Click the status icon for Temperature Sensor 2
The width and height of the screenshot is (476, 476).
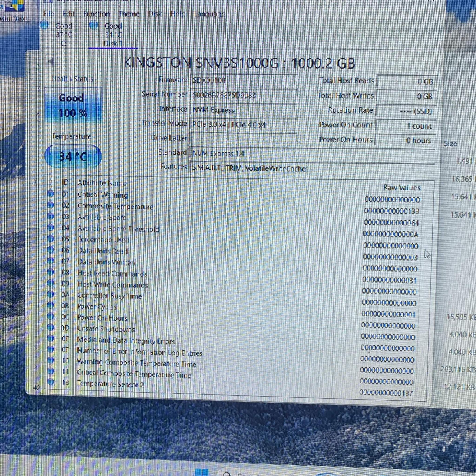(x=50, y=382)
